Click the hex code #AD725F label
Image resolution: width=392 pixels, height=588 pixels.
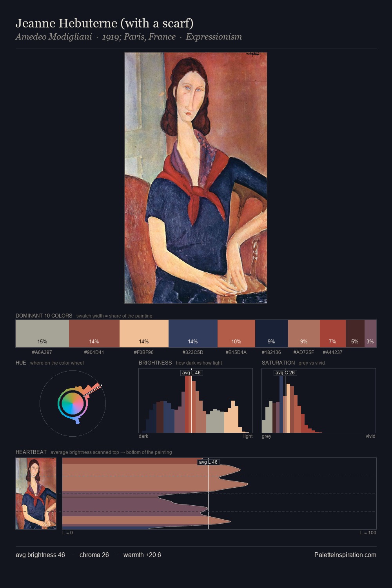click(304, 352)
